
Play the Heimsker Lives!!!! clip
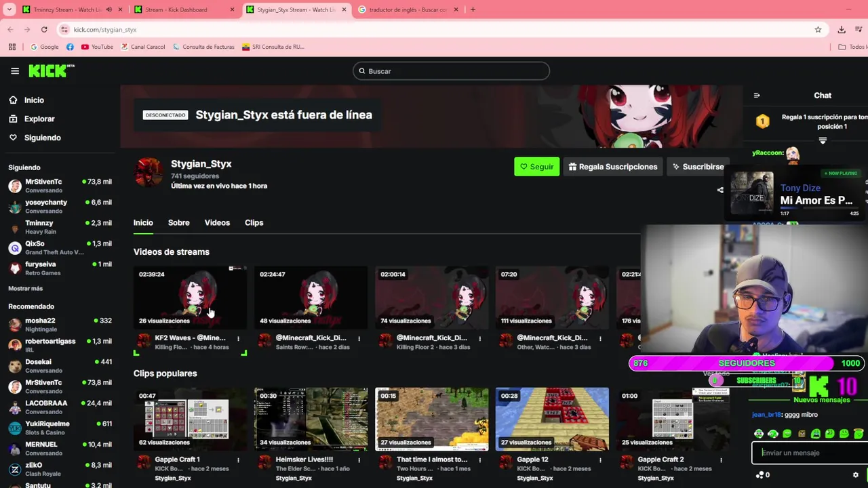(311, 419)
